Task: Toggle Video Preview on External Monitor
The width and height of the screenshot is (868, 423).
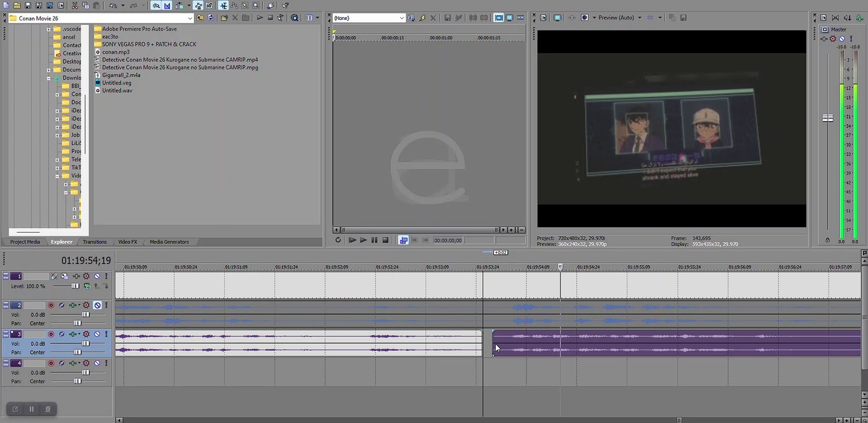Action: click(x=557, y=18)
